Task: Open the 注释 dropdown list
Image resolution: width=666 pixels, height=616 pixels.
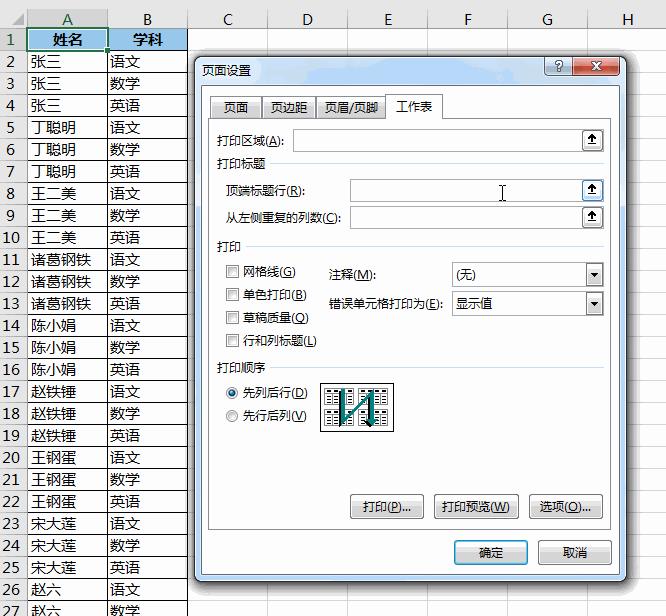Action: point(594,275)
